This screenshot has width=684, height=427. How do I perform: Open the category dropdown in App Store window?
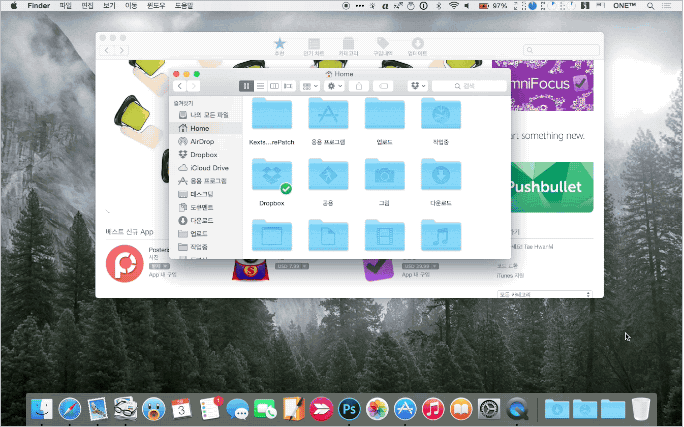pyautogui.click(x=545, y=294)
